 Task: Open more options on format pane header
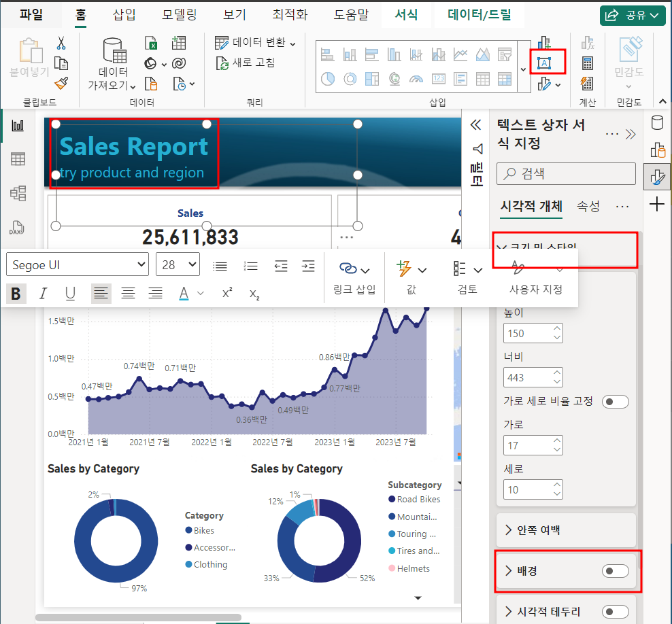(612, 134)
